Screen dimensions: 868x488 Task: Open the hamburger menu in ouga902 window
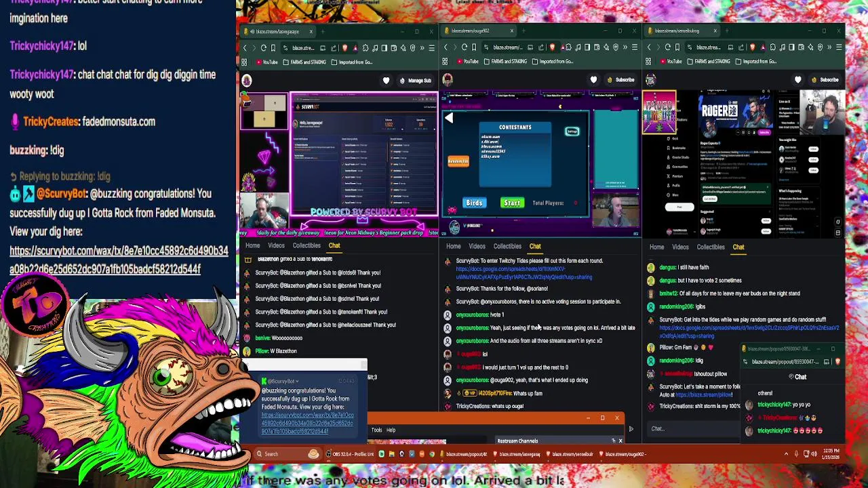coord(635,47)
